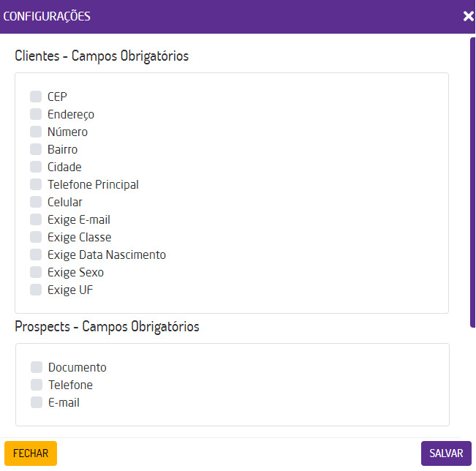The height and width of the screenshot is (471, 476).
Task: Tick the Cidade checkbox
Action: click(x=36, y=167)
